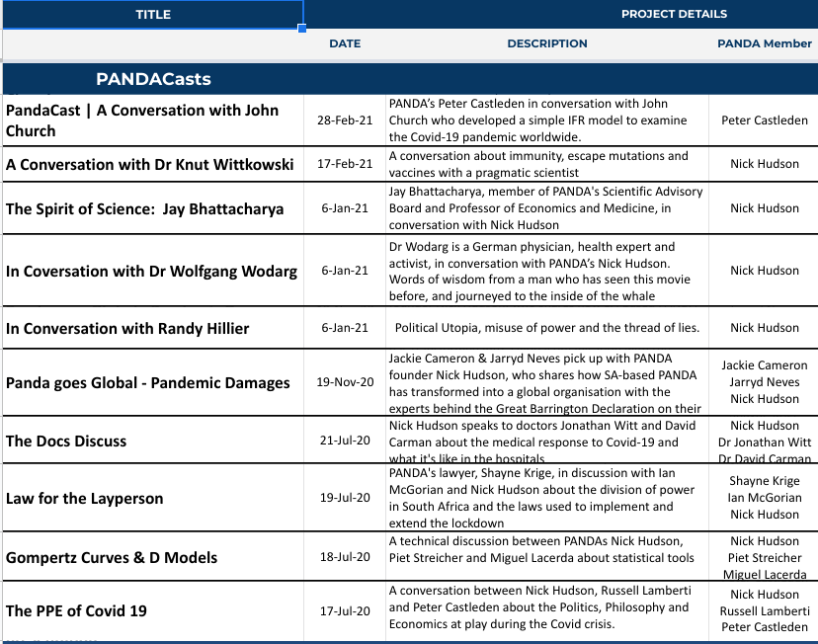Select 'PandaCast | A Conversation with John Church' title
Image resolution: width=818 pixels, height=644 pixels.
coord(153,121)
